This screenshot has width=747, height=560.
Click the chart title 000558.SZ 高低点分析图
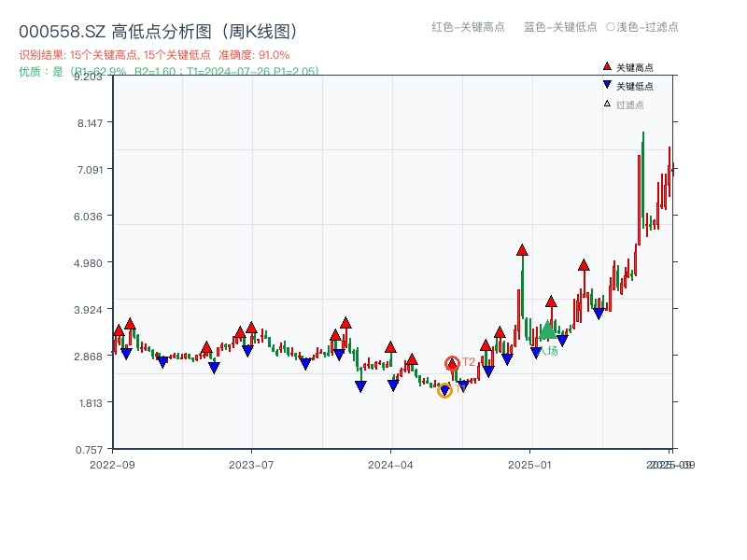click(x=159, y=32)
